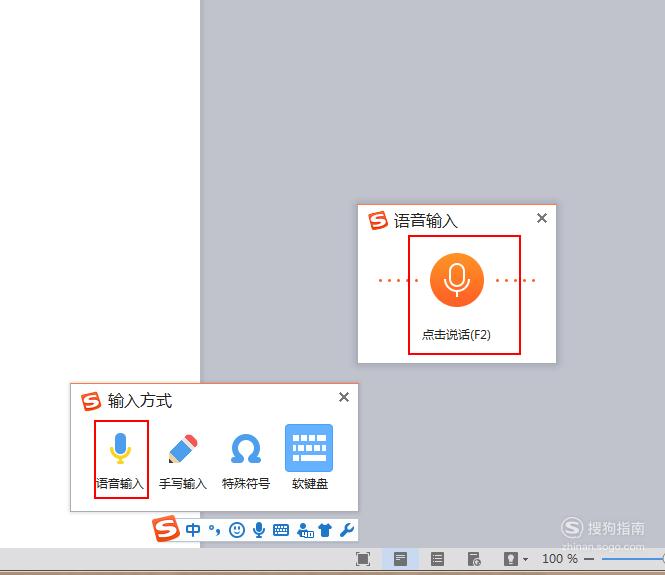Click the 点击说话(F2) label

[456, 335]
